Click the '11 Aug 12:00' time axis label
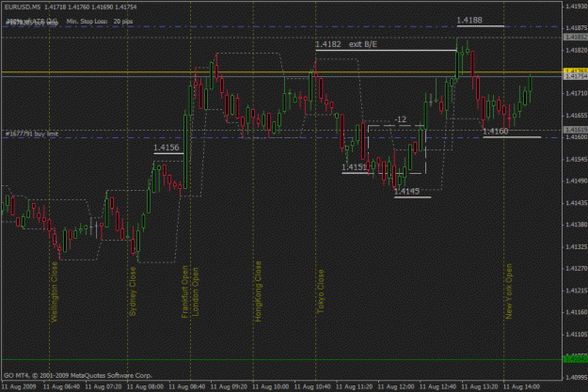The image size is (588, 392). pos(396,386)
